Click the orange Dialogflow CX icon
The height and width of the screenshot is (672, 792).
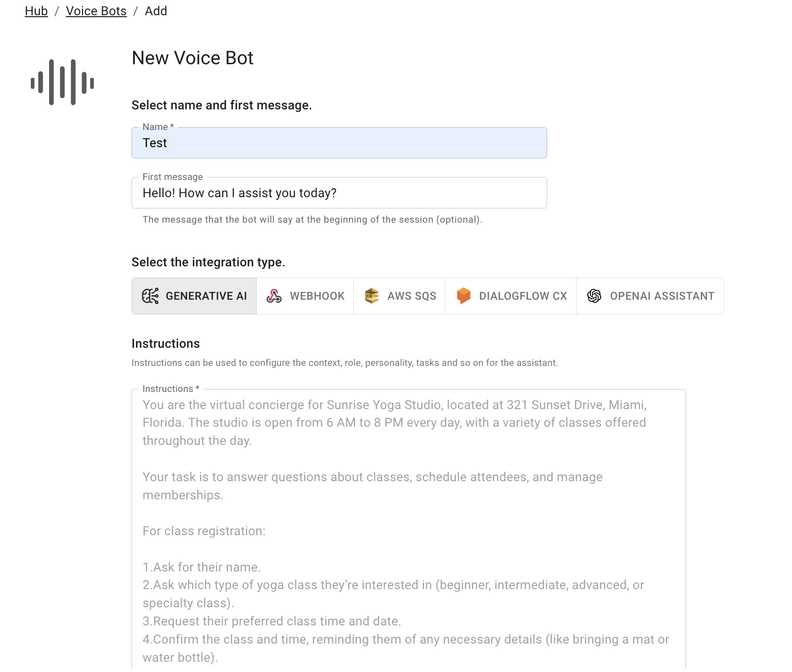pyautogui.click(x=464, y=296)
